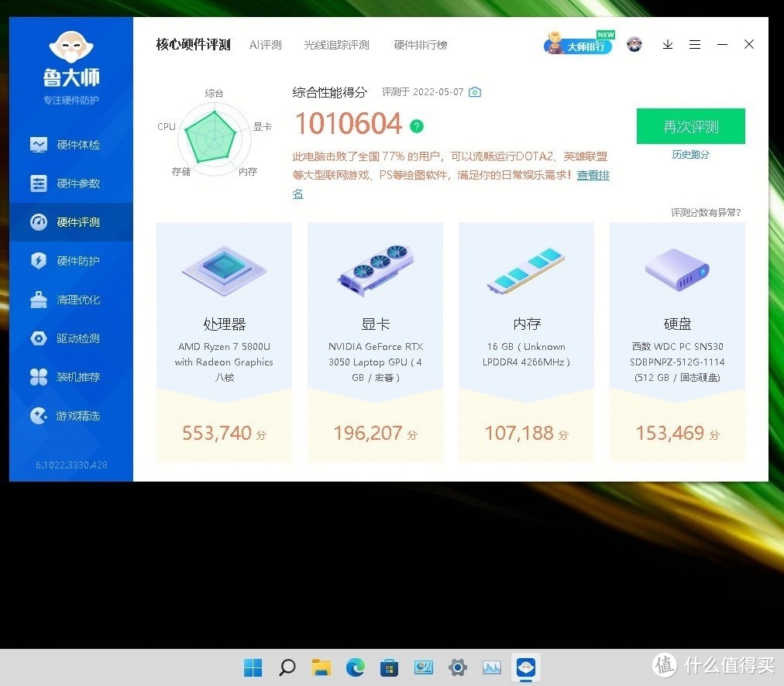Click 再次评测 button
This screenshot has width=784, height=686.
[x=690, y=126]
